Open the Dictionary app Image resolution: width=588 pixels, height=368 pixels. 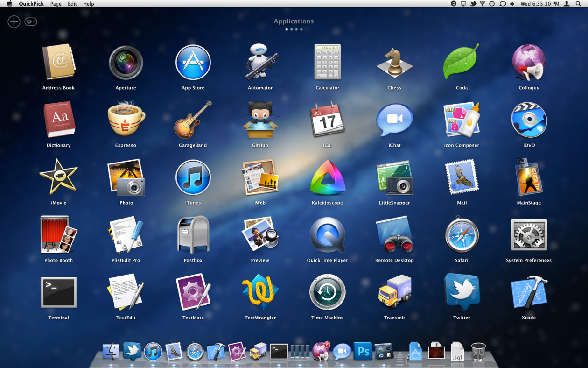(58, 120)
